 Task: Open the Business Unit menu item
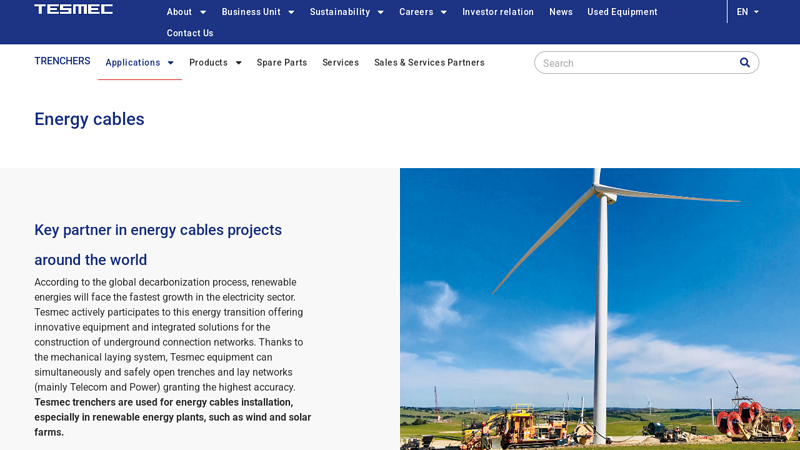(251, 12)
